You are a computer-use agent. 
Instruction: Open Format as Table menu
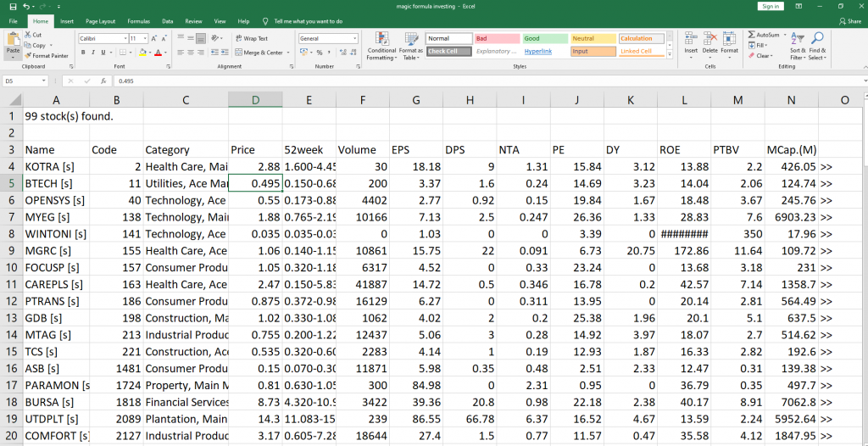411,47
